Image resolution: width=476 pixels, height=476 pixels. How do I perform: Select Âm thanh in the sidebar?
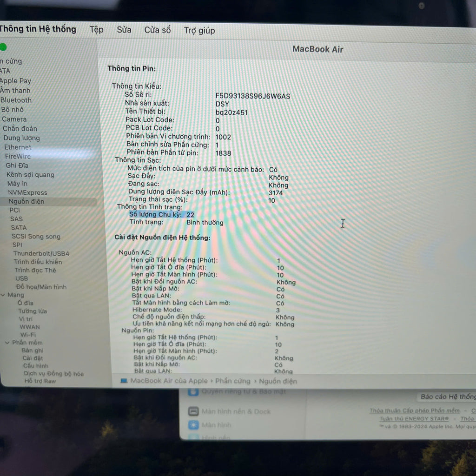15,91
